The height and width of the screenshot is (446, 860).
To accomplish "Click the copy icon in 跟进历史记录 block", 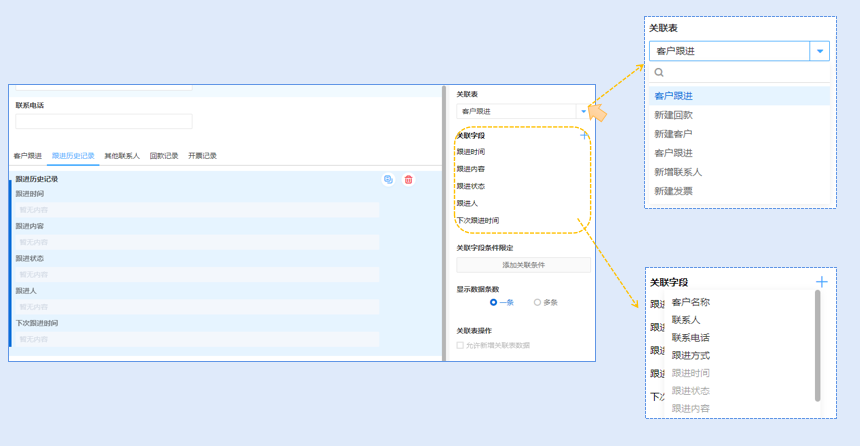I will pyautogui.click(x=388, y=180).
